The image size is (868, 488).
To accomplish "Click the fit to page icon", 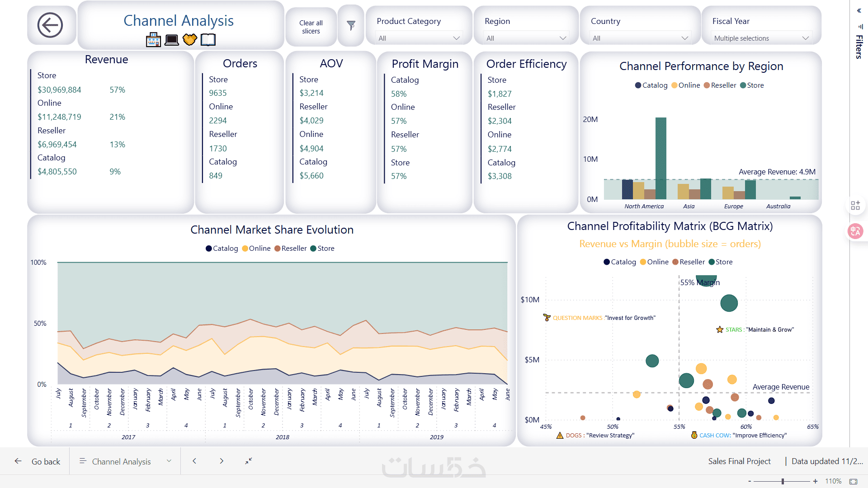I will (x=853, y=481).
